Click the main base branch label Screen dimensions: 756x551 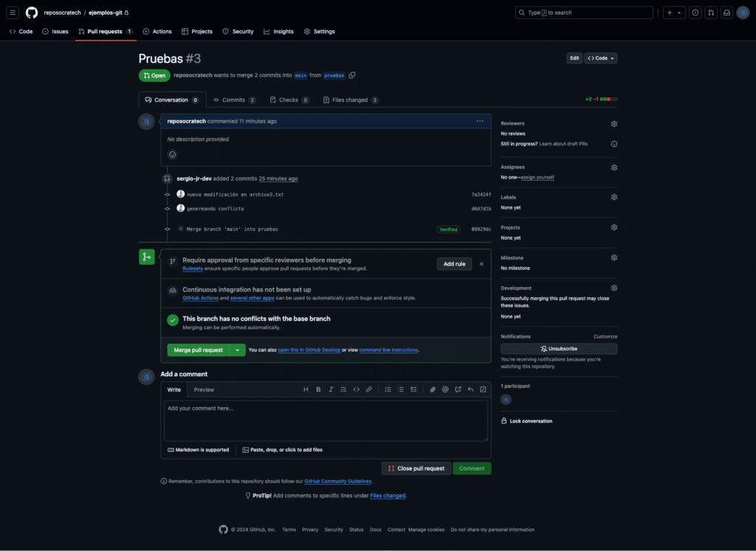point(300,76)
